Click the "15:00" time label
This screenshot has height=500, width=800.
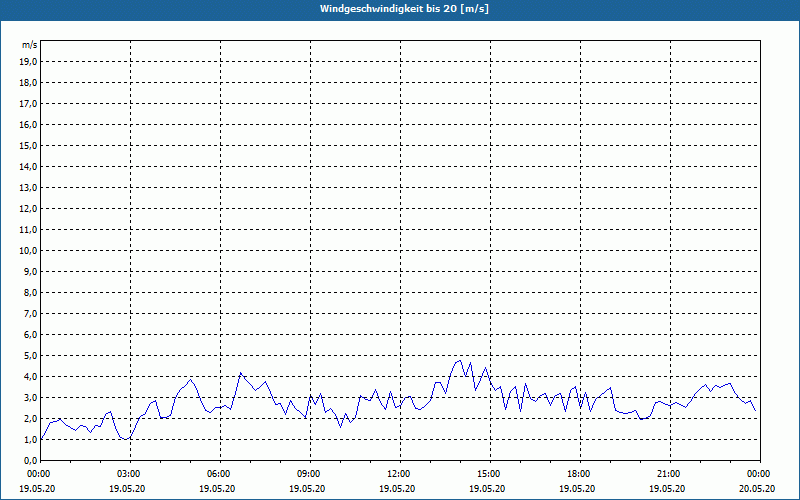[x=490, y=474]
